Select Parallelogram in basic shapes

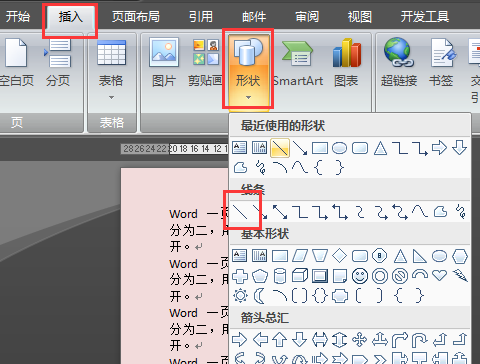coord(300,256)
